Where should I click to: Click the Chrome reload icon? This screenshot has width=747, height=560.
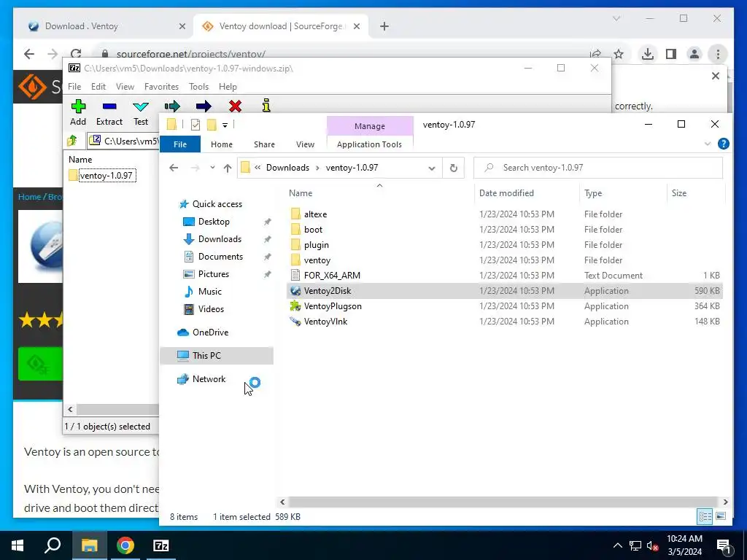click(x=76, y=54)
